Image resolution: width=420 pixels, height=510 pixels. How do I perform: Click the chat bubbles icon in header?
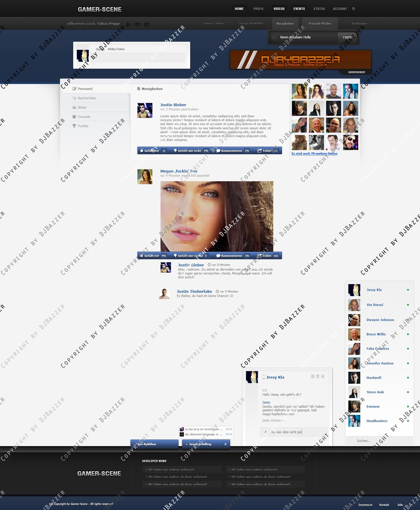coord(137,24)
